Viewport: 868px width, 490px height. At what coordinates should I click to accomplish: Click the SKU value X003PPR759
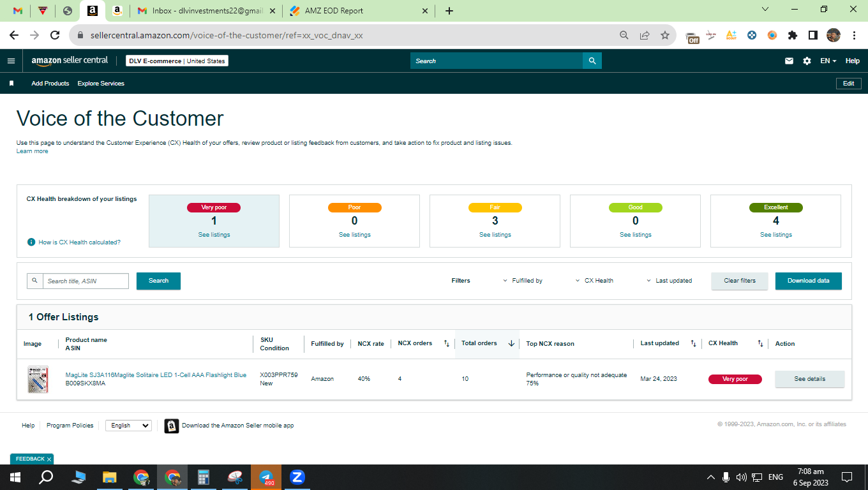279,375
